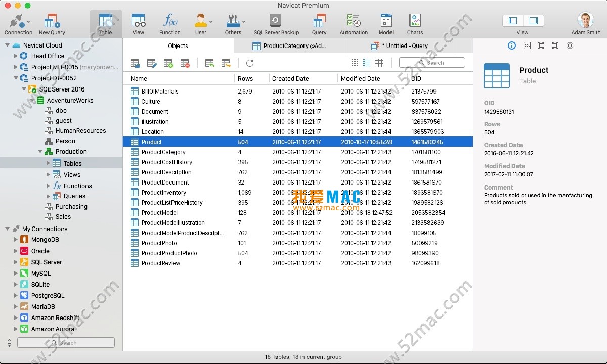This screenshot has height=364, width=607.
Task: Click the sidebar bottom sort arrows icon
Action: (9, 343)
